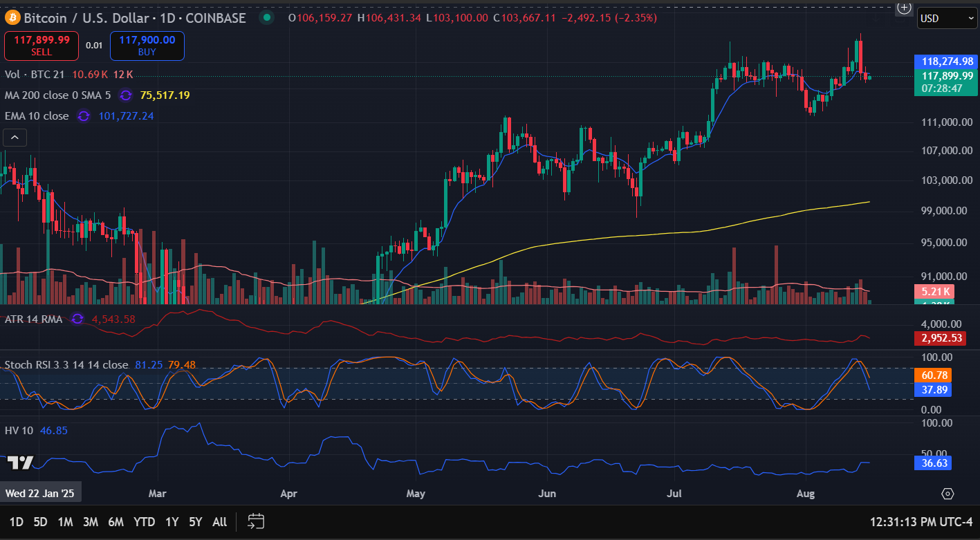This screenshot has width=980, height=540.
Task: Click the Bitcoin symbol logo icon
Action: pyautogui.click(x=12, y=18)
